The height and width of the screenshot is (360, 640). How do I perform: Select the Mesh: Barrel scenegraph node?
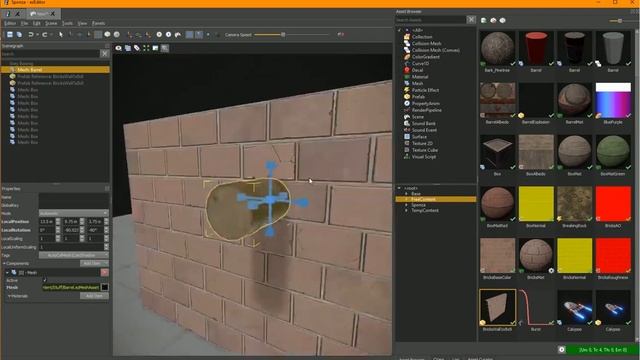[55, 70]
